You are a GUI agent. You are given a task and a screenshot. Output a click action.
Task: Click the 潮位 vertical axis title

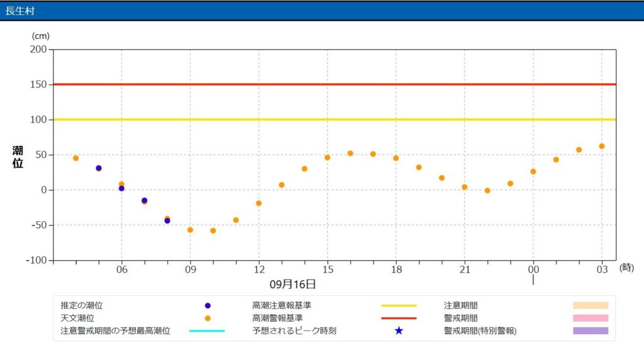click(18, 157)
